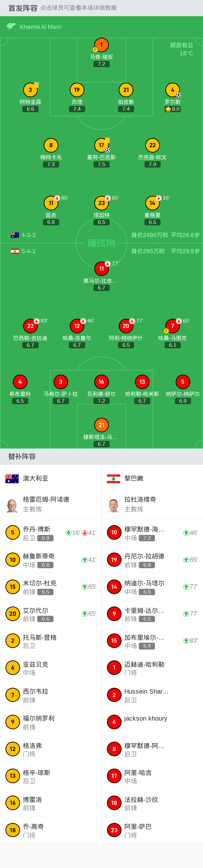Click the red exit arrow beside 乔丹-博斯
Viewport: 203px width, 868px height.
coord(85,533)
